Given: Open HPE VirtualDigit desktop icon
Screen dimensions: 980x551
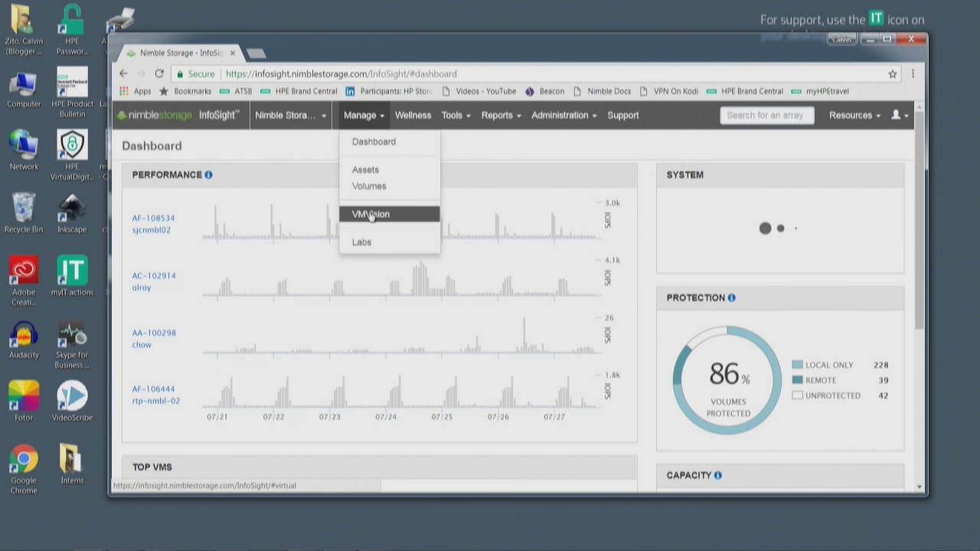Looking at the screenshot, I should point(72,155).
